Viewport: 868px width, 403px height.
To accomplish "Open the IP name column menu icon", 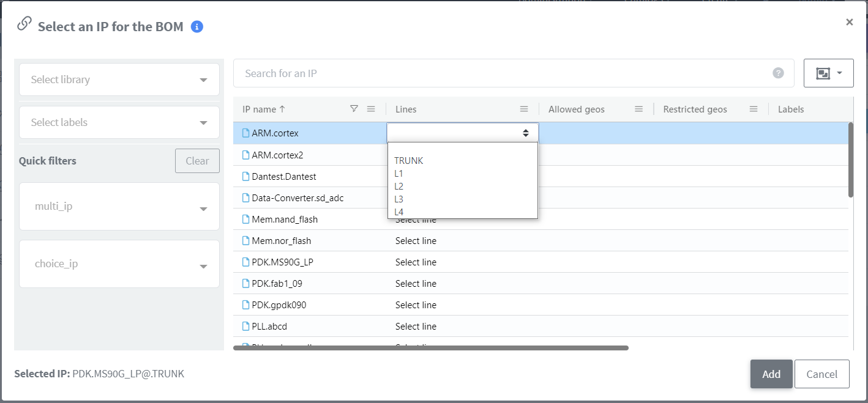I will pos(371,109).
